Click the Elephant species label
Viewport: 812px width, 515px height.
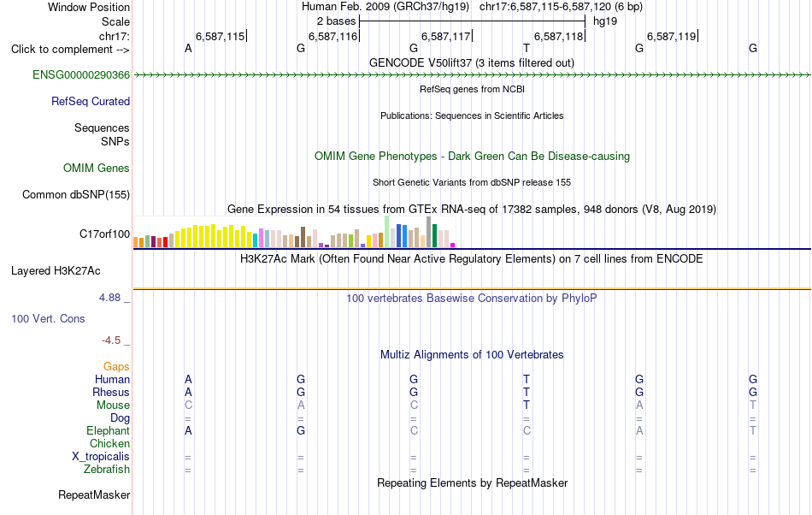(x=109, y=431)
